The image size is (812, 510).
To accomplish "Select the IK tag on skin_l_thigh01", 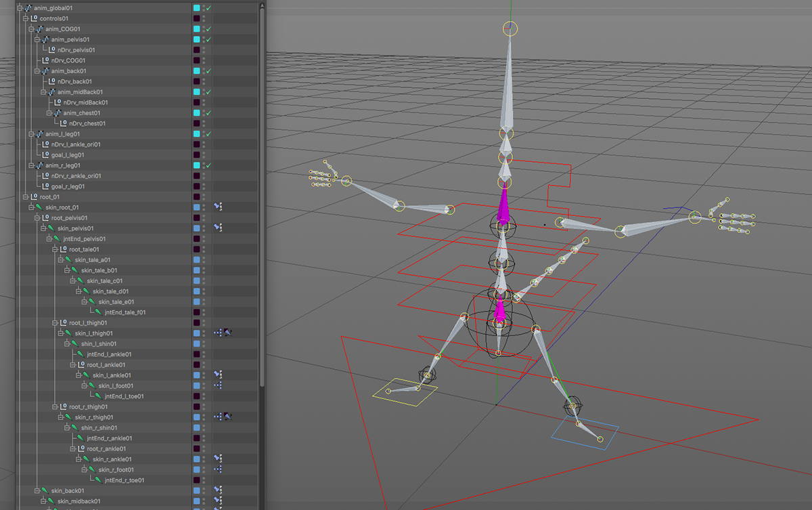I will (x=218, y=333).
